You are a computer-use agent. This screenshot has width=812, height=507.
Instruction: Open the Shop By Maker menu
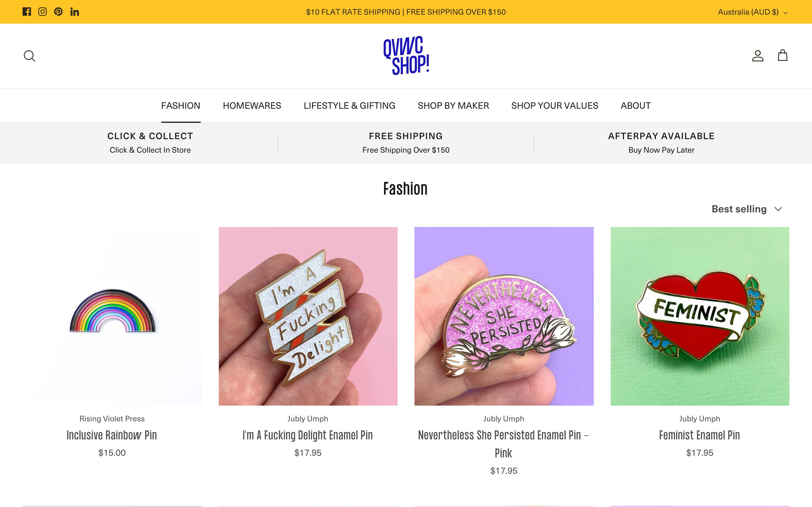[453, 106]
